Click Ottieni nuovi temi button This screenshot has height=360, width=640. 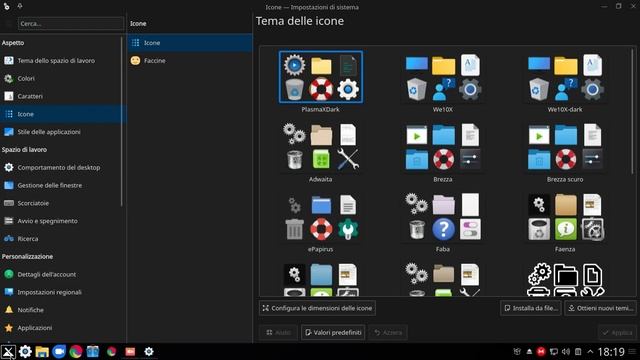point(600,308)
